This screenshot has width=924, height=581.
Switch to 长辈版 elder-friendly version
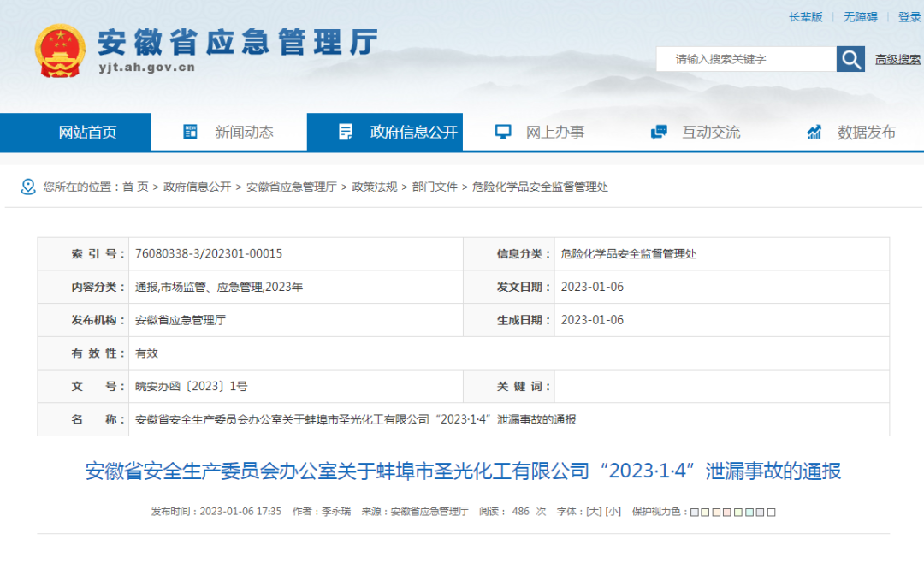[x=806, y=17]
